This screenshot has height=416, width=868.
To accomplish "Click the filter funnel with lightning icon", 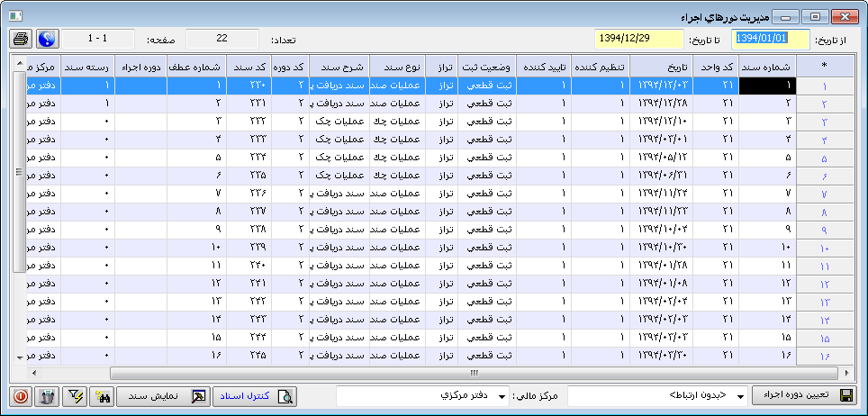I will click(74, 396).
